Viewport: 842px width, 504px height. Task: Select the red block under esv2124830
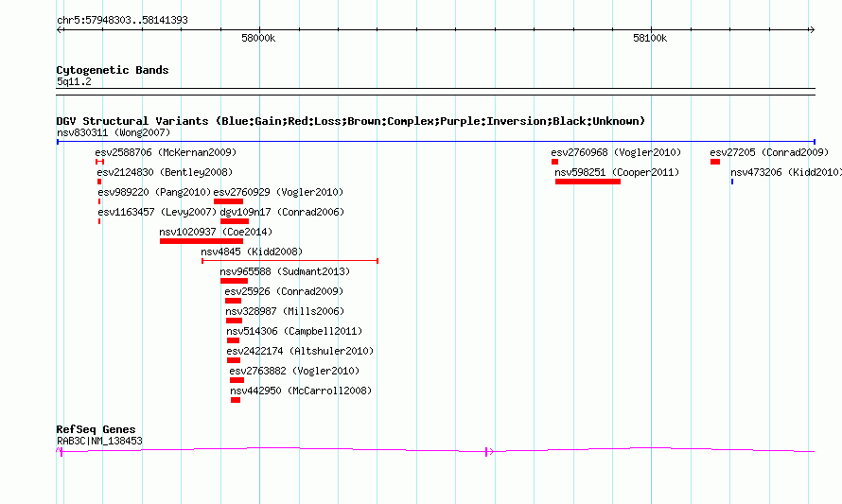99,182
